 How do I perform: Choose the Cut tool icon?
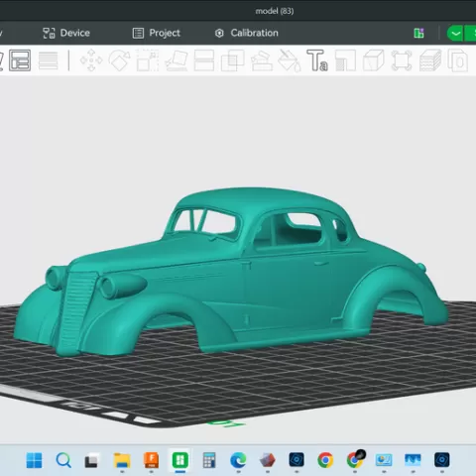coord(204,60)
